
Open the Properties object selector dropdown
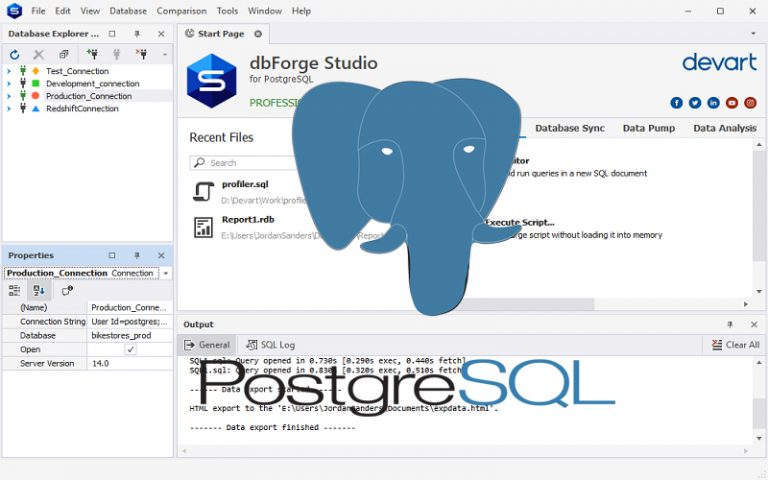coord(165,273)
